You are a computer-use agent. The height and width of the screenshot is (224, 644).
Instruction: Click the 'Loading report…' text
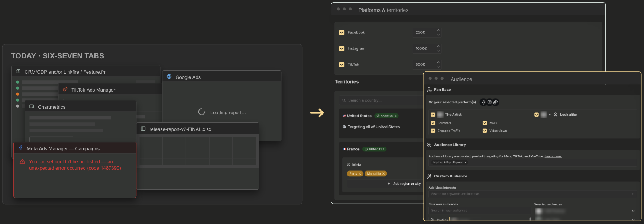(228, 113)
